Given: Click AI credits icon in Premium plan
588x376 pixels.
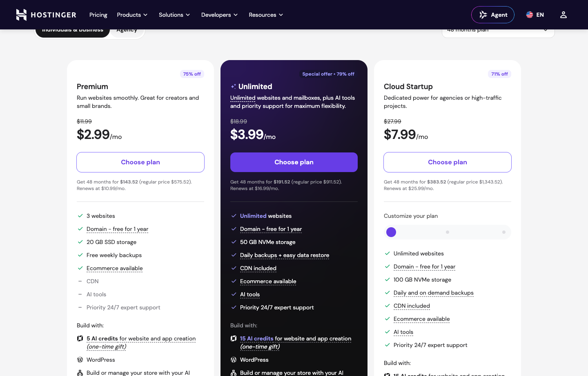Looking at the screenshot, I should click(x=80, y=338).
